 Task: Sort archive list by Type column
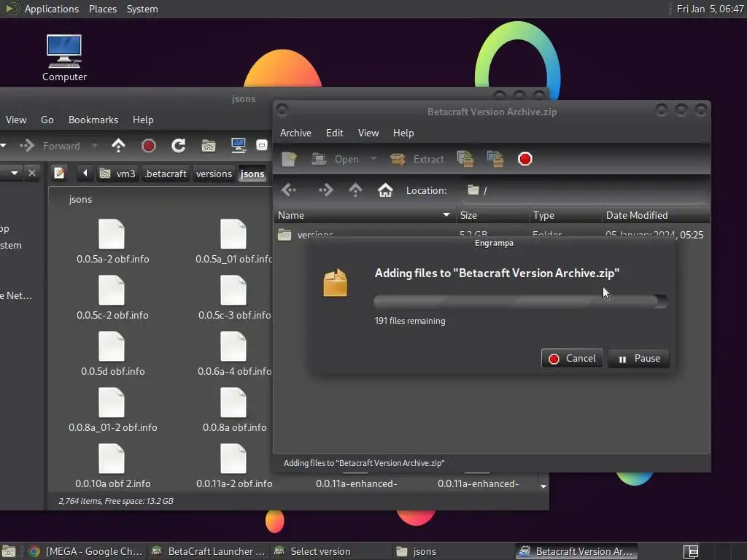pyautogui.click(x=565, y=215)
